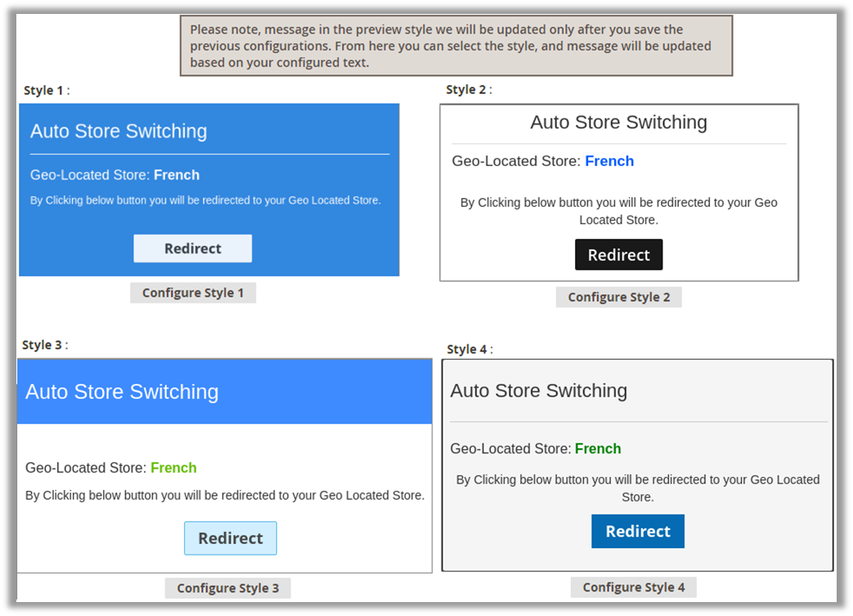Open Configure Style 2 settings
Image resolution: width=853 pixels, height=616 pixels.
click(618, 297)
